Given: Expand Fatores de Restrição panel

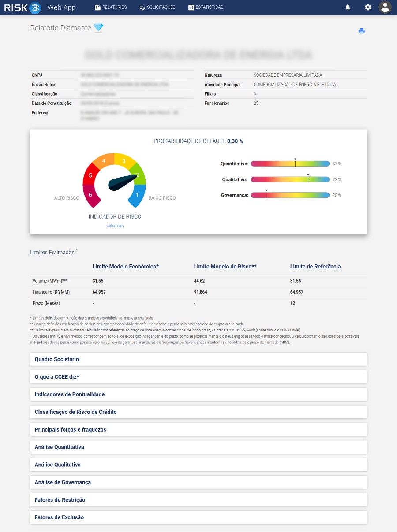Looking at the screenshot, I should [198, 500].
